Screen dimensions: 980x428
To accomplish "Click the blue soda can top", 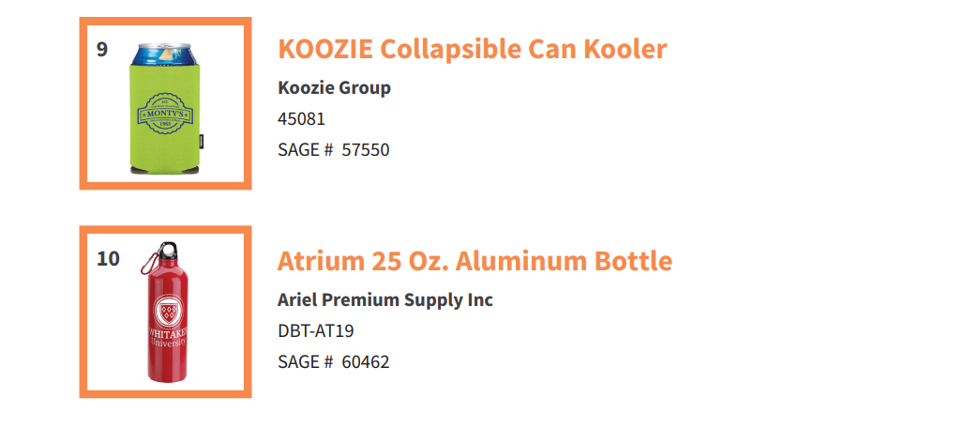I will [x=166, y=53].
